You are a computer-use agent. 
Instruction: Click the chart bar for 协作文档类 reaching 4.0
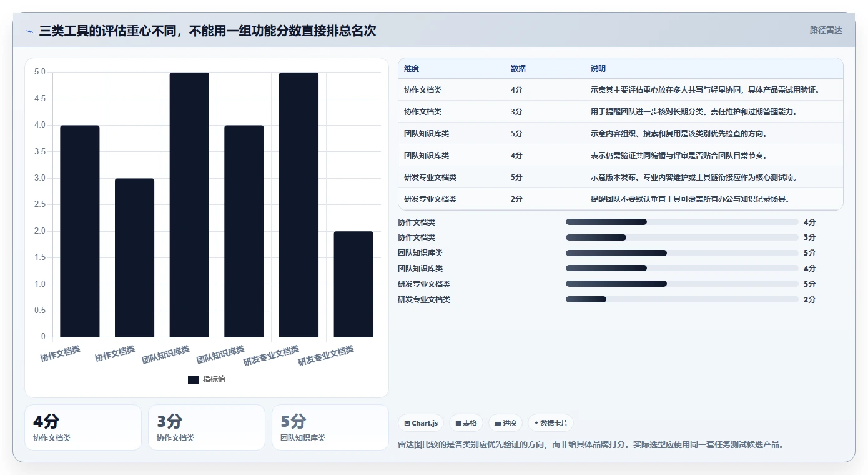[x=80, y=231]
